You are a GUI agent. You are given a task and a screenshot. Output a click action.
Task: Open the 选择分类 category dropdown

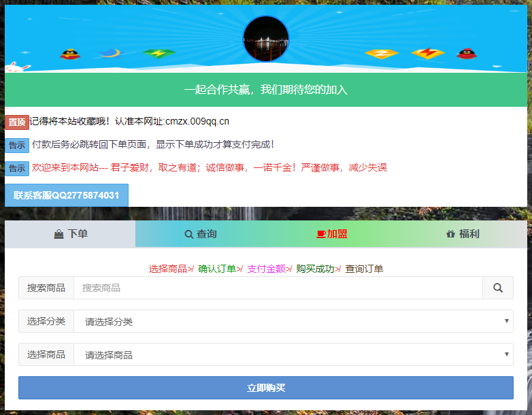pos(293,321)
